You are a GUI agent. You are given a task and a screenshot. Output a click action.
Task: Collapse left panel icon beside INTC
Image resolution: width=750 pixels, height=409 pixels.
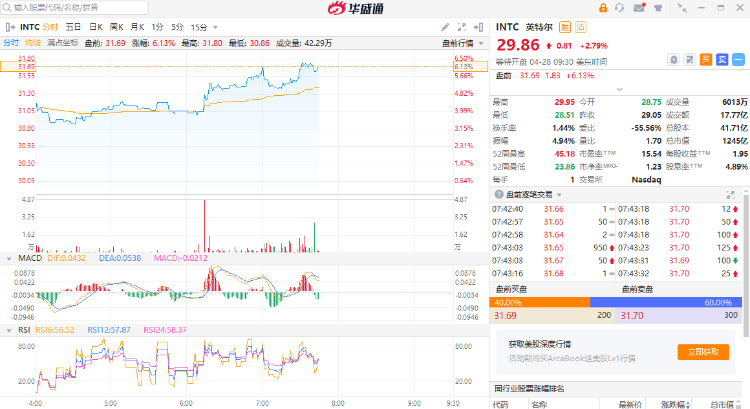10,27
